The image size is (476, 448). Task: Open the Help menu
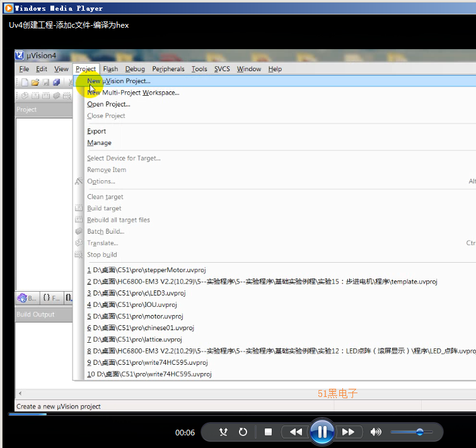[275, 69]
